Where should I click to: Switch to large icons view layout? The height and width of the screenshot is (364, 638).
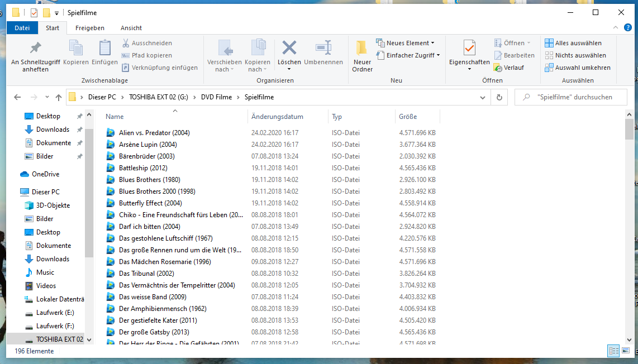click(626, 351)
